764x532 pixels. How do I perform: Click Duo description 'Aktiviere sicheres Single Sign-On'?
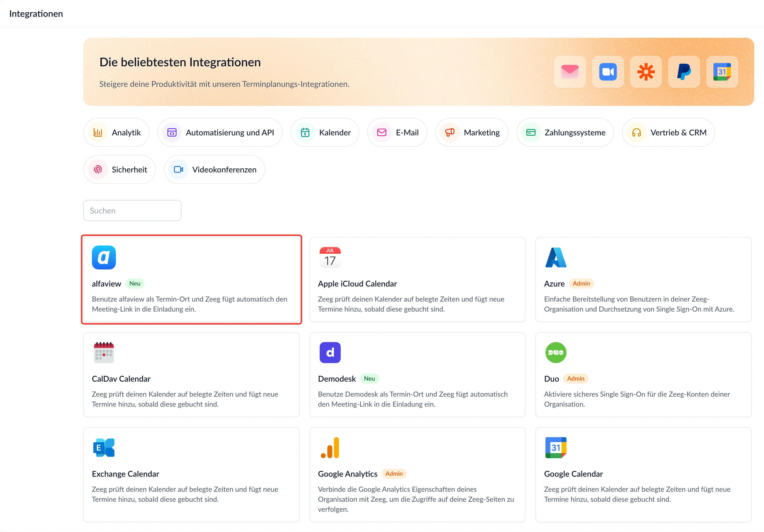pyautogui.click(x=637, y=399)
